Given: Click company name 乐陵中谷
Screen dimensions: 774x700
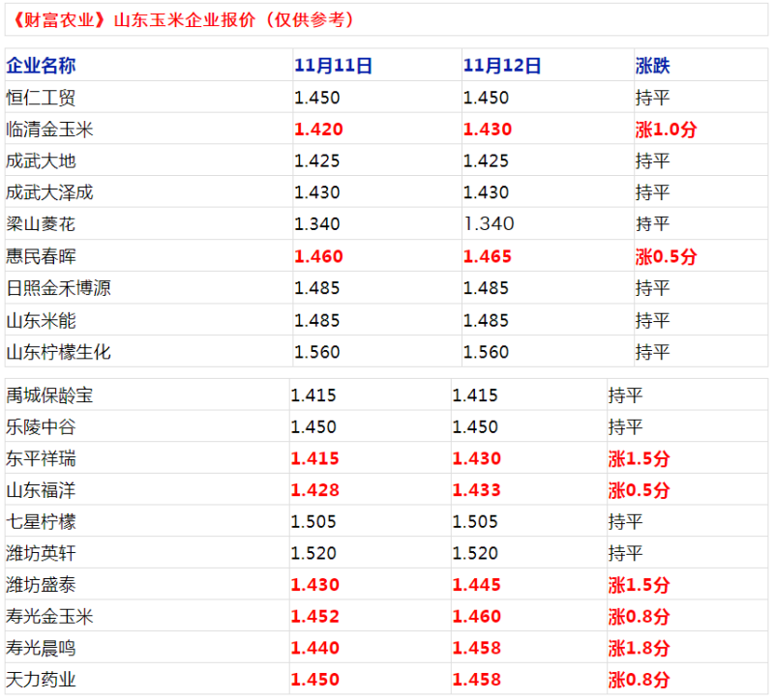Looking at the screenshot, I should tap(41, 426).
